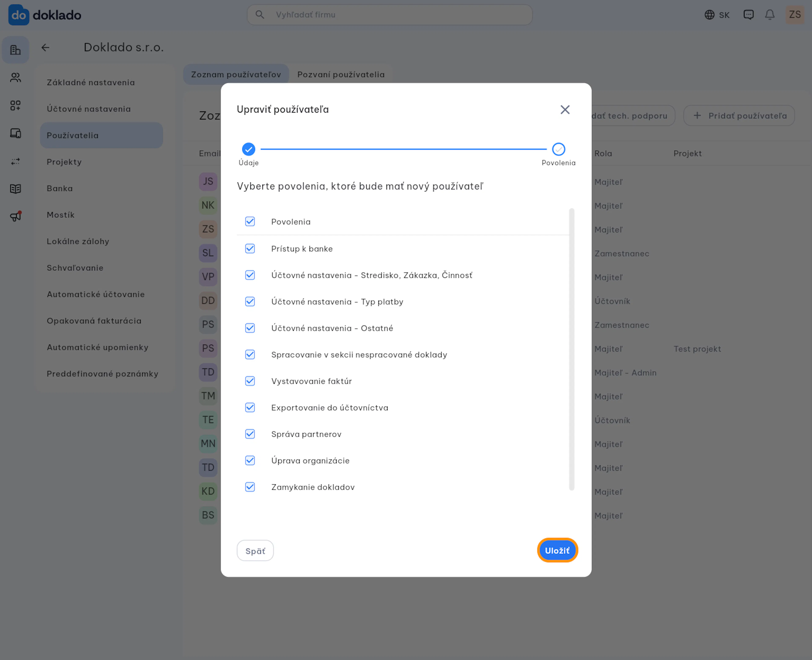Toggle Spracovanie v sekcii nespracované doklady
Screen dimensions: 812x660
(x=250, y=354)
